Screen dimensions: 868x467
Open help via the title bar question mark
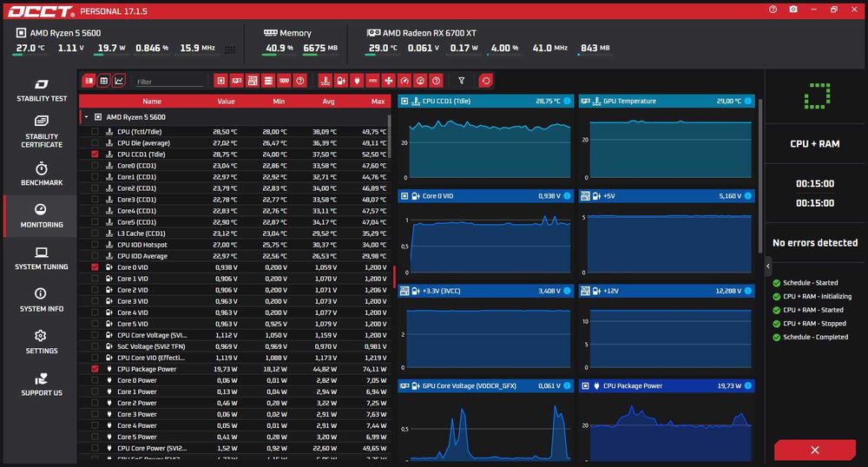pyautogui.click(x=773, y=10)
